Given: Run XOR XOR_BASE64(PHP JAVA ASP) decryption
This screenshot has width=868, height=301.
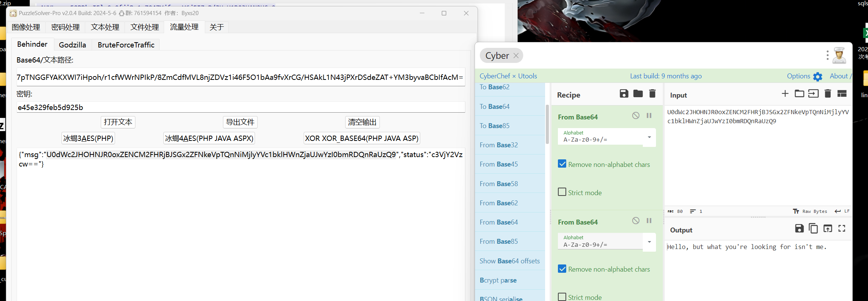Looking at the screenshot, I should pyautogui.click(x=362, y=138).
